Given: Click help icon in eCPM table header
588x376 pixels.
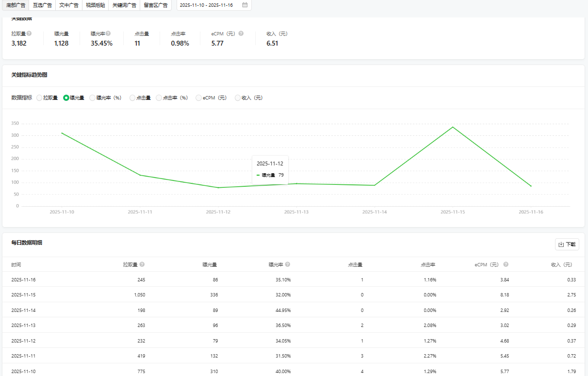Looking at the screenshot, I should (x=506, y=265).
